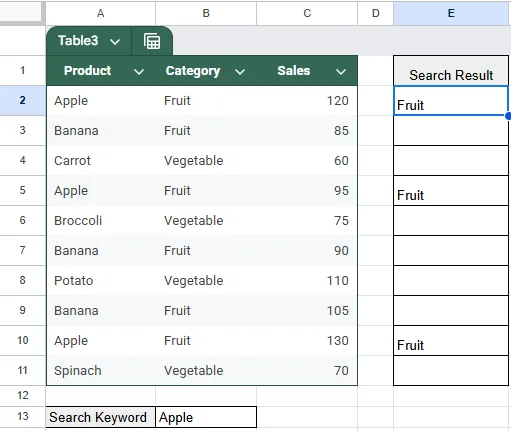Click the Apple search keyword input cell

tap(206, 417)
